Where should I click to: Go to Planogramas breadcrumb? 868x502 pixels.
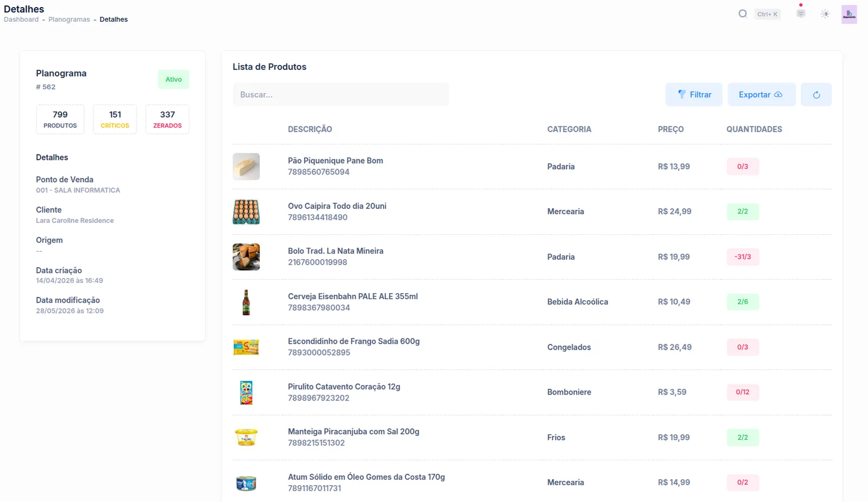[69, 20]
